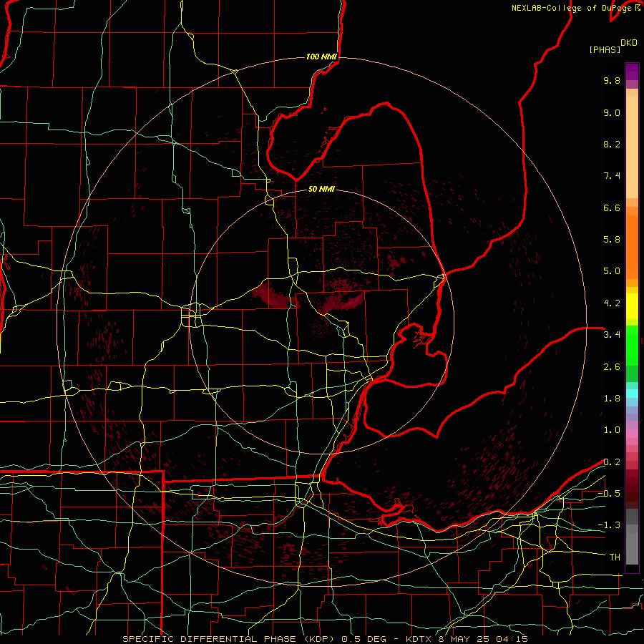Click the yellow segment of the color bar

pos(632,306)
